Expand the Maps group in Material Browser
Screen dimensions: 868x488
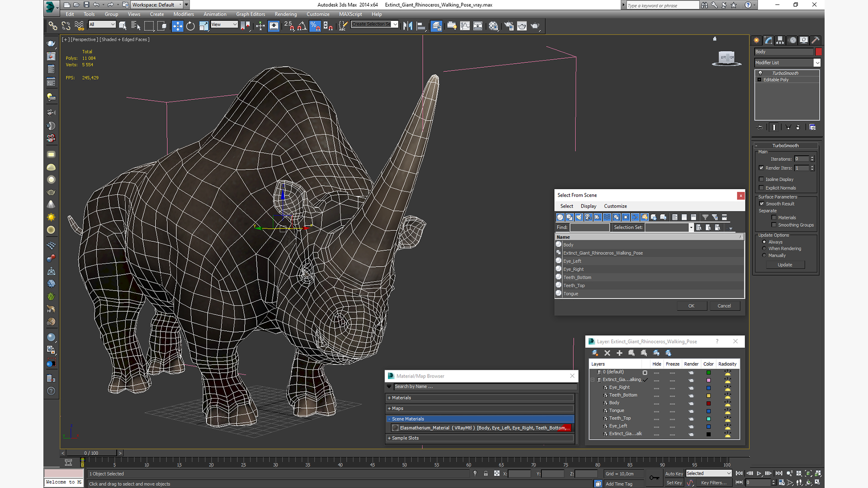click(x=480, y=408)
